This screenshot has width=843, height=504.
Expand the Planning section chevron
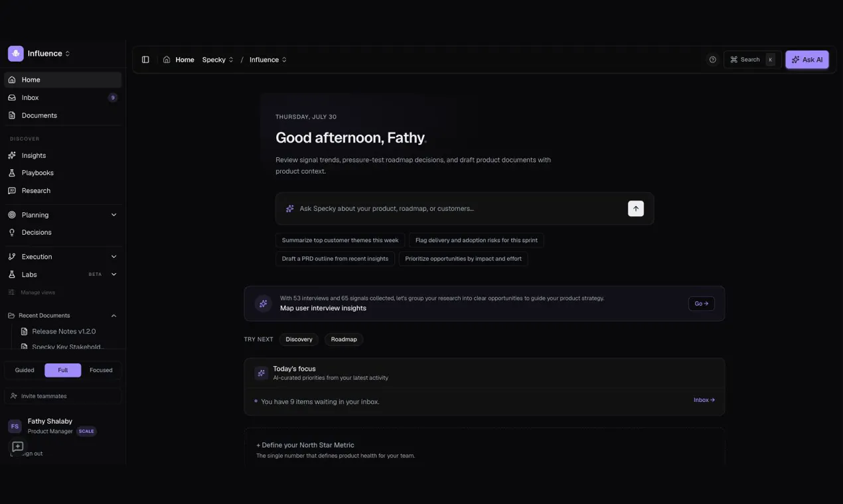pos(114,215)
